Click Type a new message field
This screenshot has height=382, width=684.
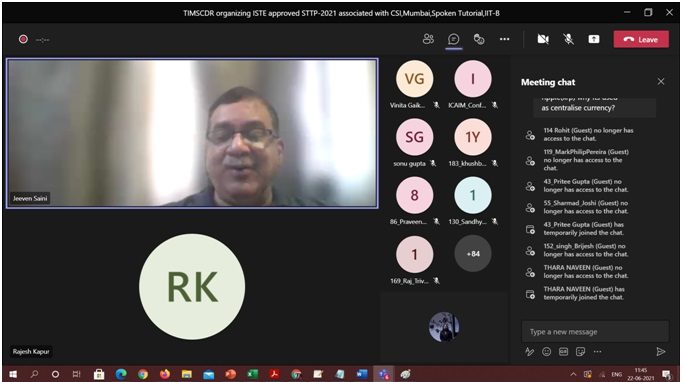tap(595, 332)
